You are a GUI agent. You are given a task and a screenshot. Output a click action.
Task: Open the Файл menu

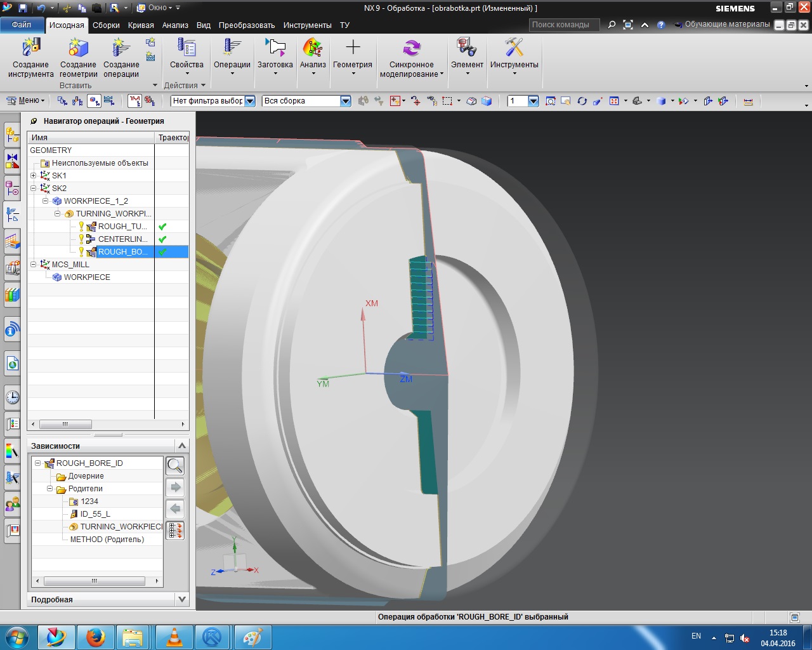click(x=22, y=25)
